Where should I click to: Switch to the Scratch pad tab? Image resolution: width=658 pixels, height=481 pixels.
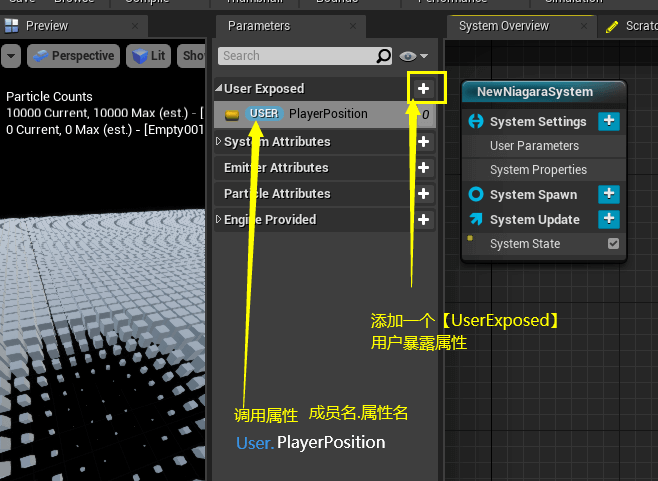pos(628,26)
